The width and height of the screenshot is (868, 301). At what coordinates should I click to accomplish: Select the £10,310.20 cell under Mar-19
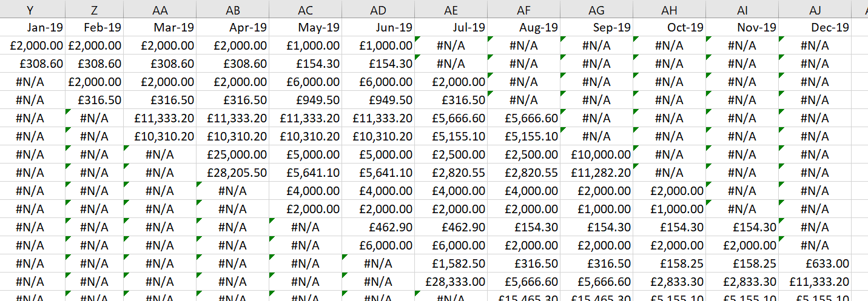pos(160,136)
